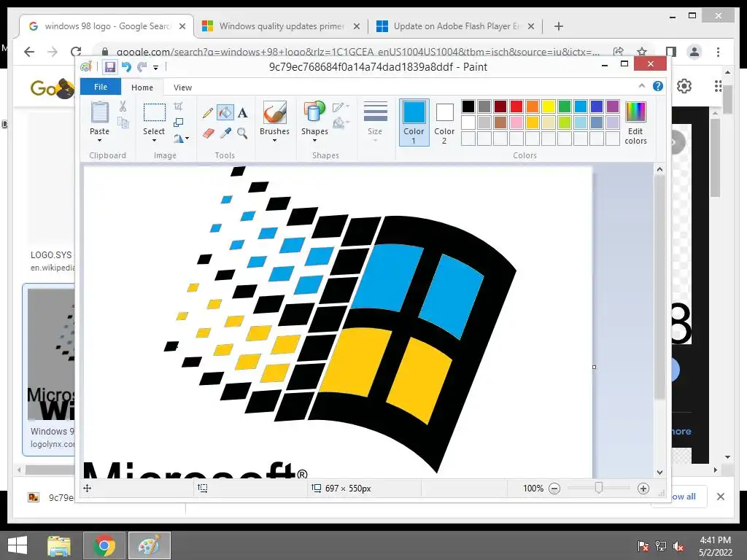Click the Zoom in plus button
The width and height of the screenshot is (747, 560).
pyautogui.click(x=643, y=488)
